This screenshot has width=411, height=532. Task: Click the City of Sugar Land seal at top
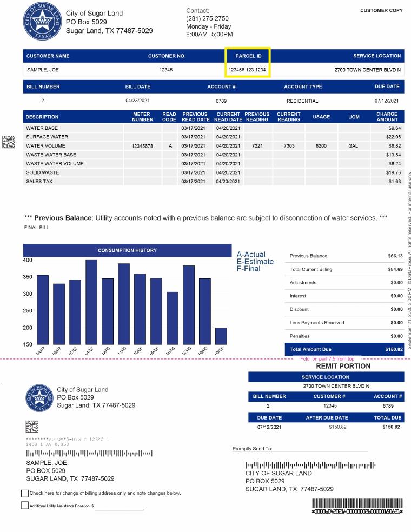coord(43,21)
